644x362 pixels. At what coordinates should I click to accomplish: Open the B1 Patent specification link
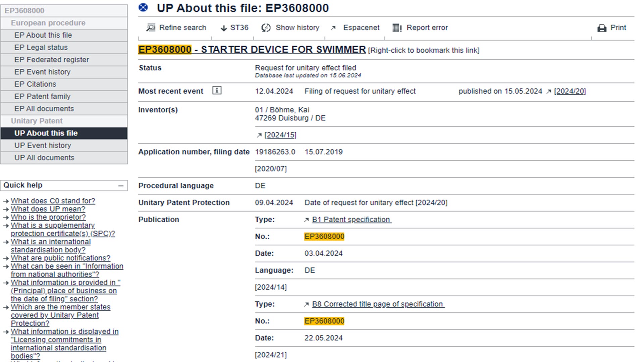pyautogui.click(x=351, y=220)
